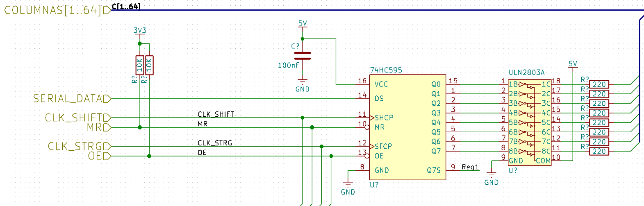644x206 pixels.
Task: Select the 220 resistor on ULN2803A pin 11
Action: pyautogui.click(x=599, y=152)
